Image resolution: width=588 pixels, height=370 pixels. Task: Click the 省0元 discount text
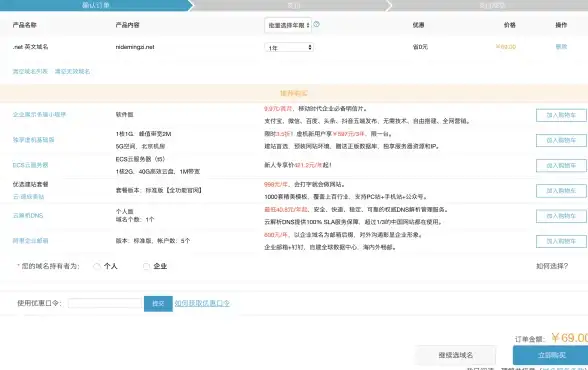[420, 47]
